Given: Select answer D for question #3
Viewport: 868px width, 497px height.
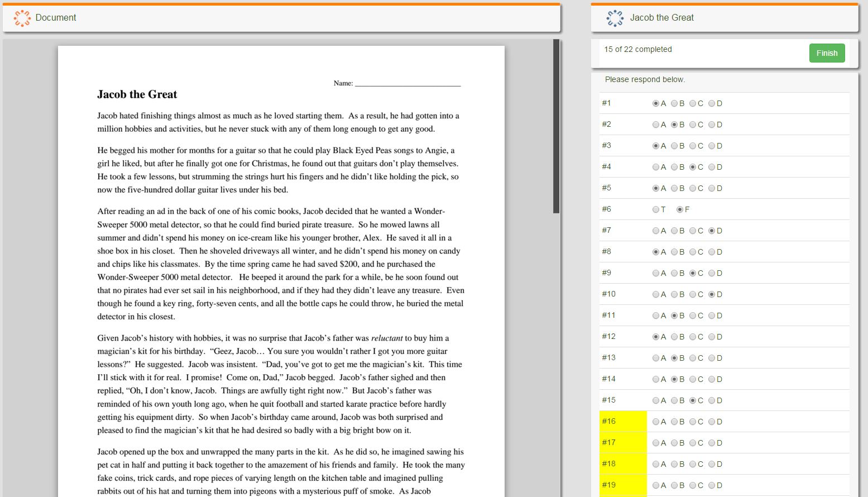Looking at the screenshot, I should click(x=712, y=146).
